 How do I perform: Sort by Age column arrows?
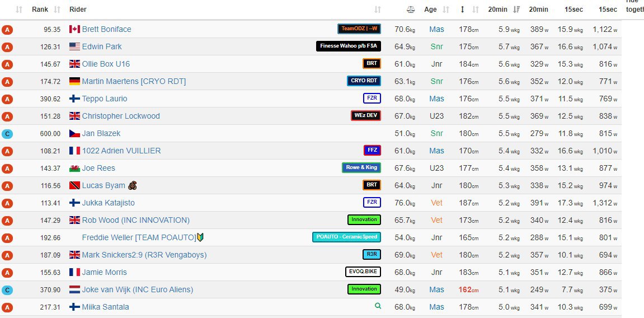tap(445, 10)
